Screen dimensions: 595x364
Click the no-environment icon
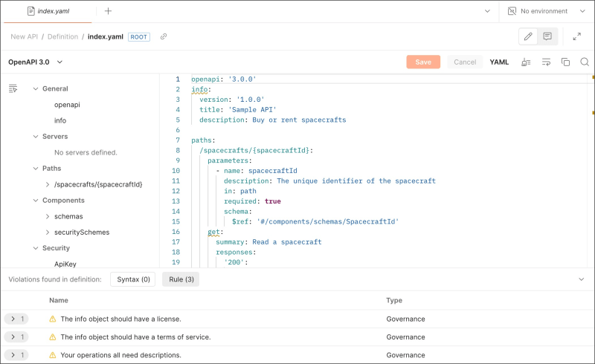(x=512, y=11)
